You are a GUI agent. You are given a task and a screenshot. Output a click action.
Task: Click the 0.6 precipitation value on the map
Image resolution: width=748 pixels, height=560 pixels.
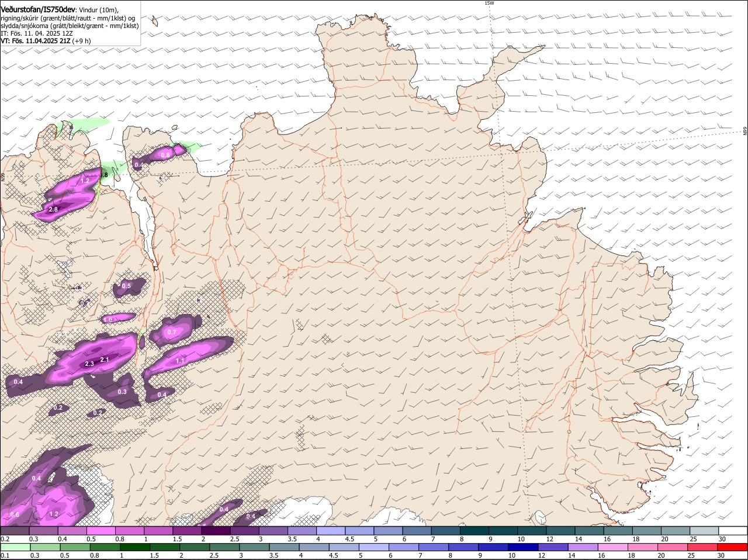click(x=15, y=514)
